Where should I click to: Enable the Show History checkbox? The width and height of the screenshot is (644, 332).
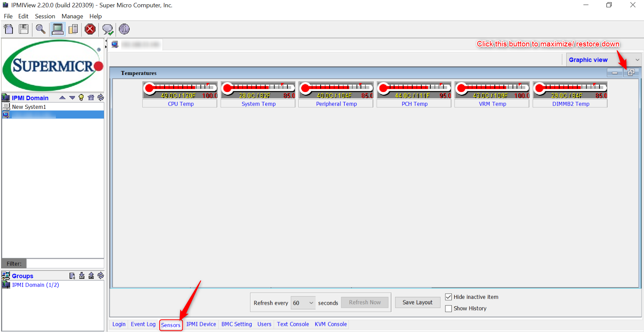pyautogui.click(x=448, y=309)
